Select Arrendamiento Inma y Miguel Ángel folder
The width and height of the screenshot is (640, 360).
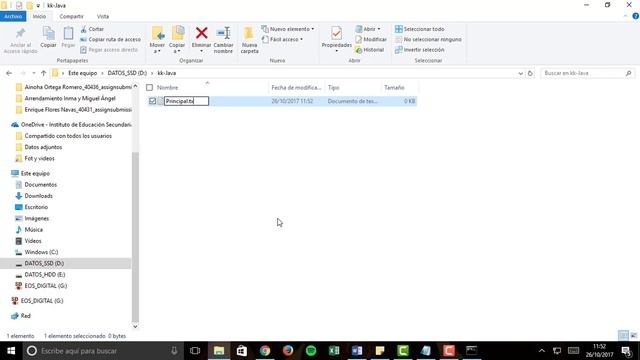(70, 98)
